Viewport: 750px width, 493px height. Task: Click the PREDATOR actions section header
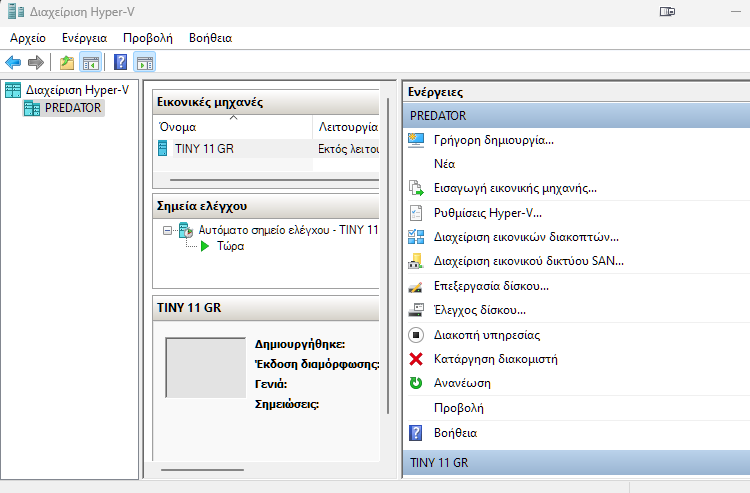click(576, 116)
